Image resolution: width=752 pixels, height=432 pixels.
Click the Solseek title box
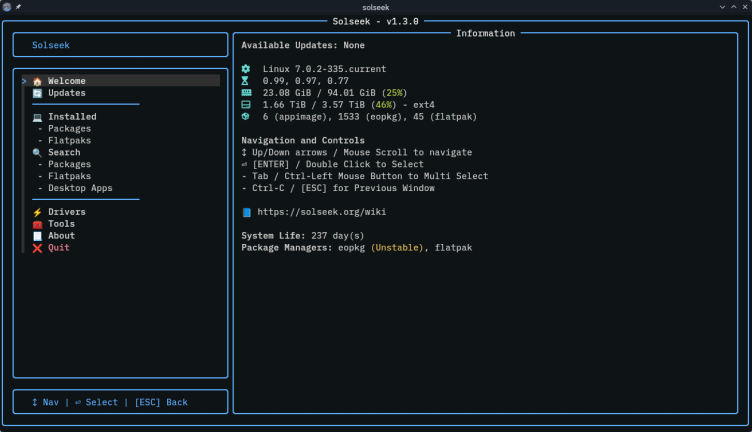point(120,45)
